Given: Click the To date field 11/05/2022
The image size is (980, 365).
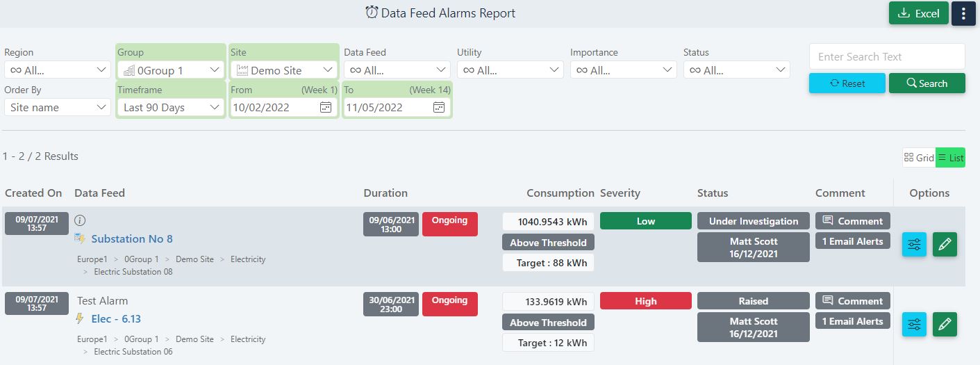Looking at the screenshot, I should pyautogui.click(x=397, y=107).
